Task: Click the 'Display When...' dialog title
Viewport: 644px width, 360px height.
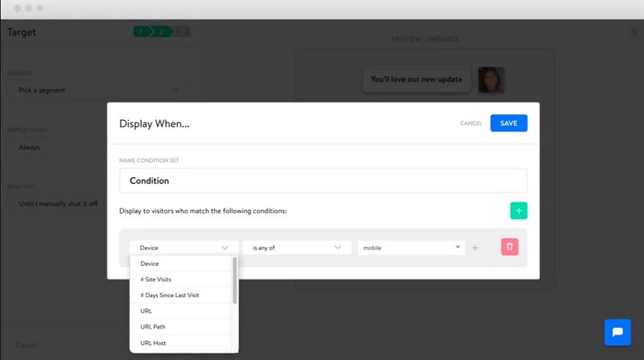Action: pyautogui.click(x=155, y=124)
